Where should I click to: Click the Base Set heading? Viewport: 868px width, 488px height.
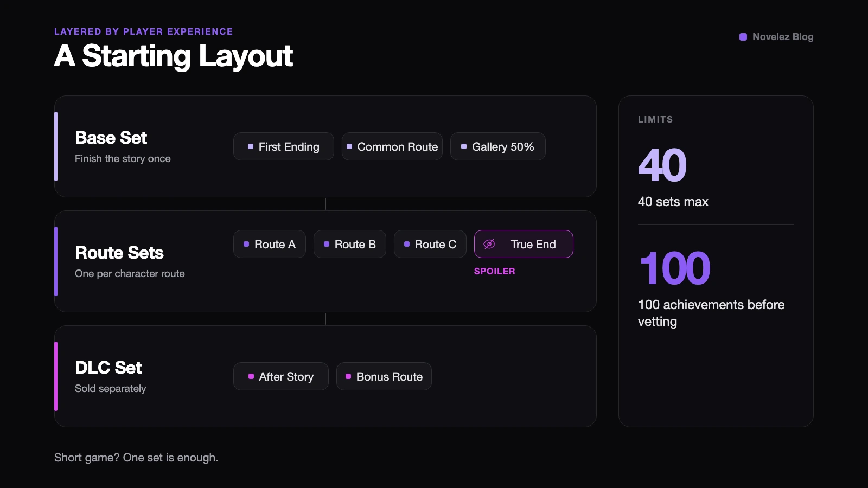pos(111,138)
